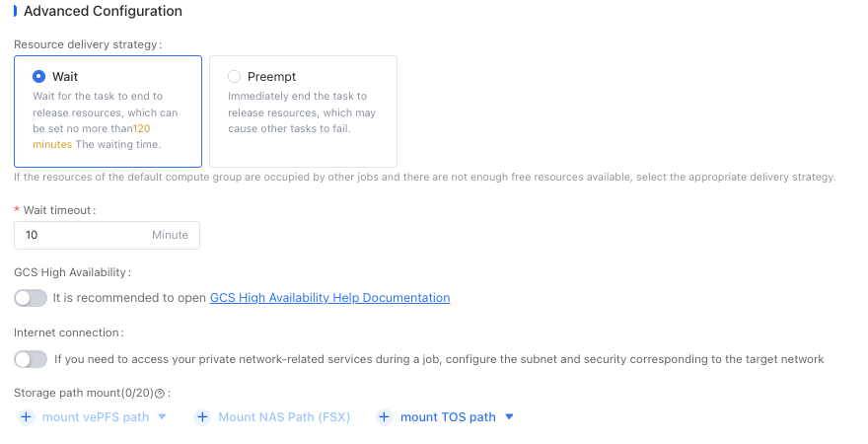This screenshot has height=444, width=868.
Task: Open GCS High Availability Help Documentation link
Action: tap(329, 298)
